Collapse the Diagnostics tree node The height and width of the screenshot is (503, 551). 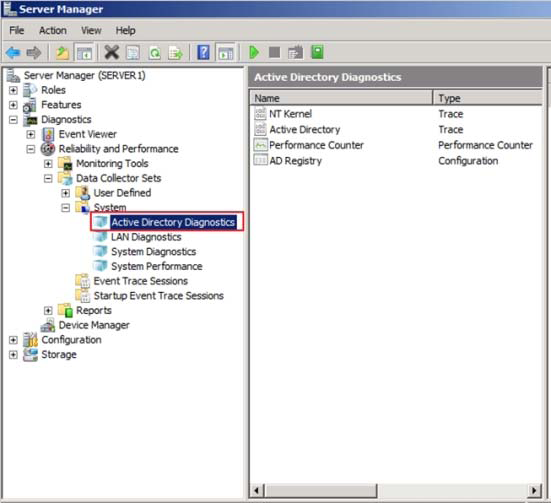pyautogui.click(x=13, y=120)
